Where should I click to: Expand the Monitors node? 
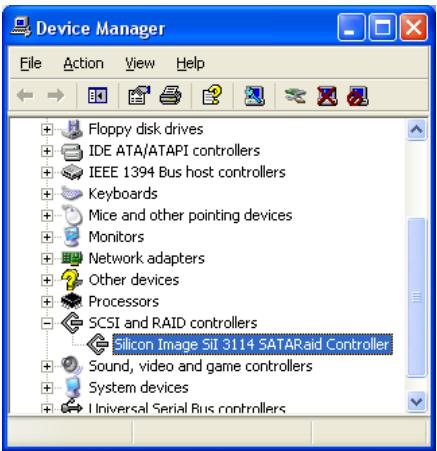click(x=47, y=237)
